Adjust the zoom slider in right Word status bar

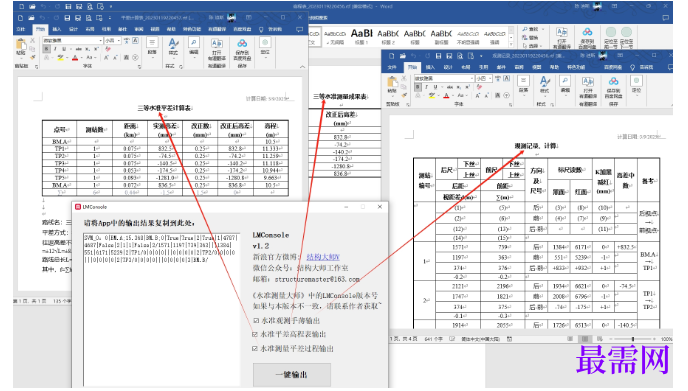[632, 339]
